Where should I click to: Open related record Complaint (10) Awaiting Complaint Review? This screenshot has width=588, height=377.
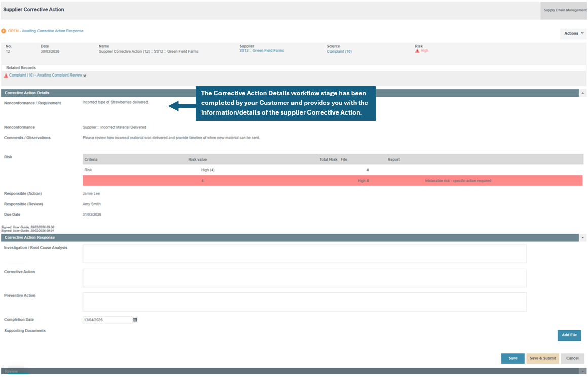pos(46,76)
